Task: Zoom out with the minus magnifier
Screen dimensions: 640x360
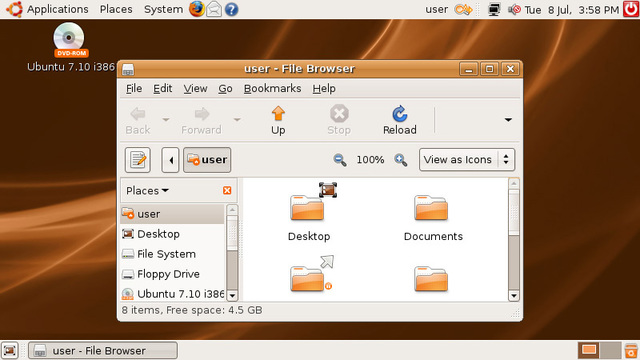Action: pos(340,160)
